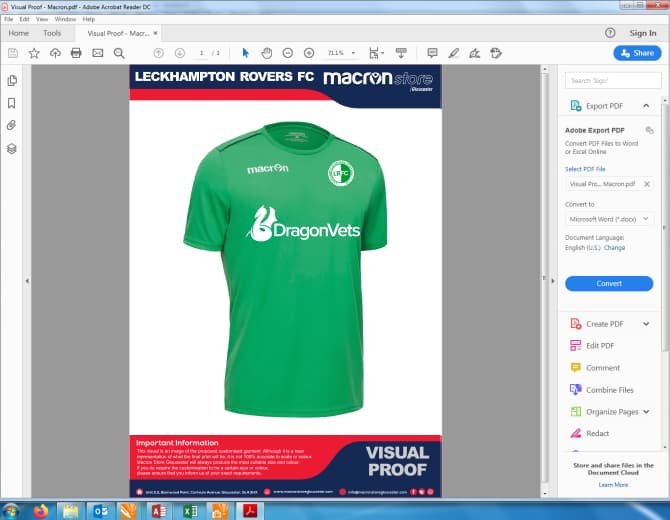The image size is (670, 520).
Task: Open find text with the magnifier icon
Action: click(119, 53)
